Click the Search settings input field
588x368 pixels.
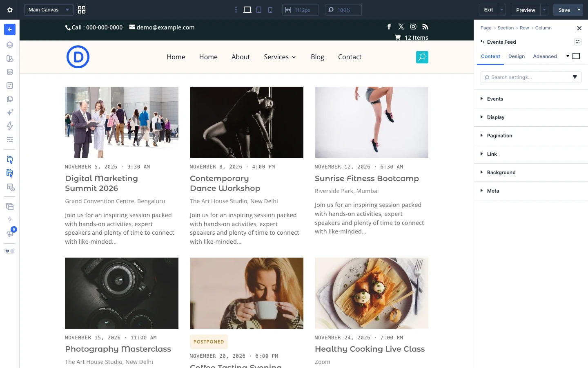click(526, 77)
